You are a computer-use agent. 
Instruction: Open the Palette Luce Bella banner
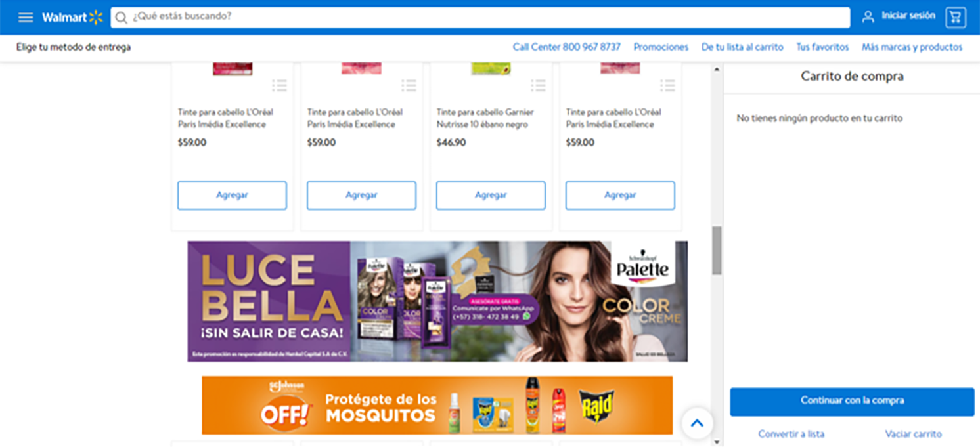[437, 301]
